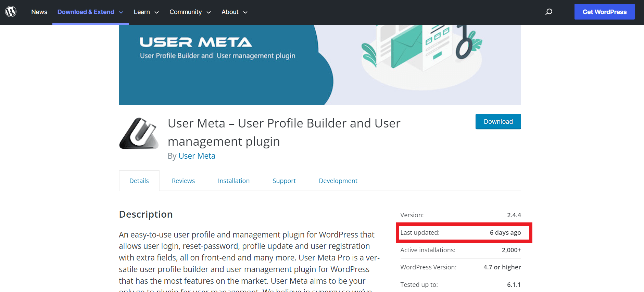The width and height of the screenshot is (644, 292).
Task: Click the '4.7 or higher' value
Action: tap(502, 267)
